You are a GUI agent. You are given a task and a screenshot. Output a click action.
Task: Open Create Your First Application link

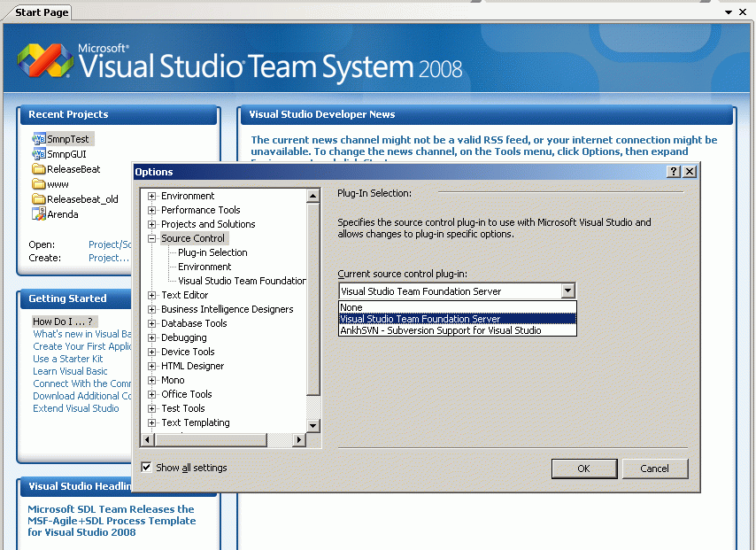pyautogui.click(x=82, y=346)
